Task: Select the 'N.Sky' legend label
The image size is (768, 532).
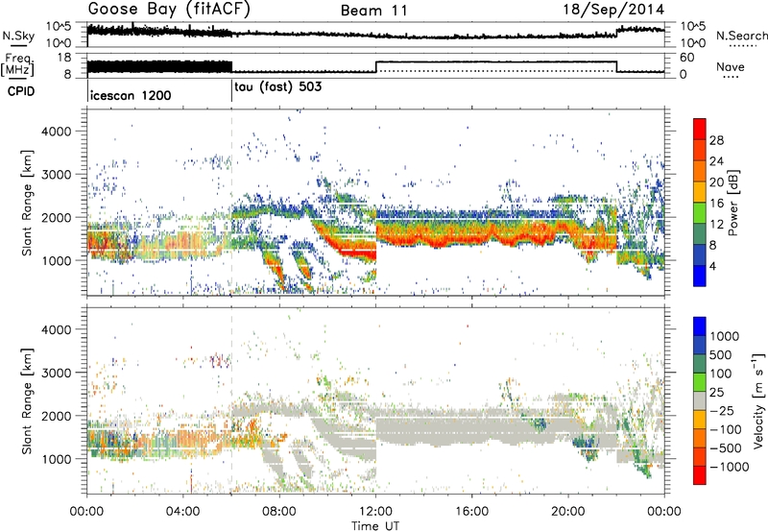Action: [x=18, y=36]
